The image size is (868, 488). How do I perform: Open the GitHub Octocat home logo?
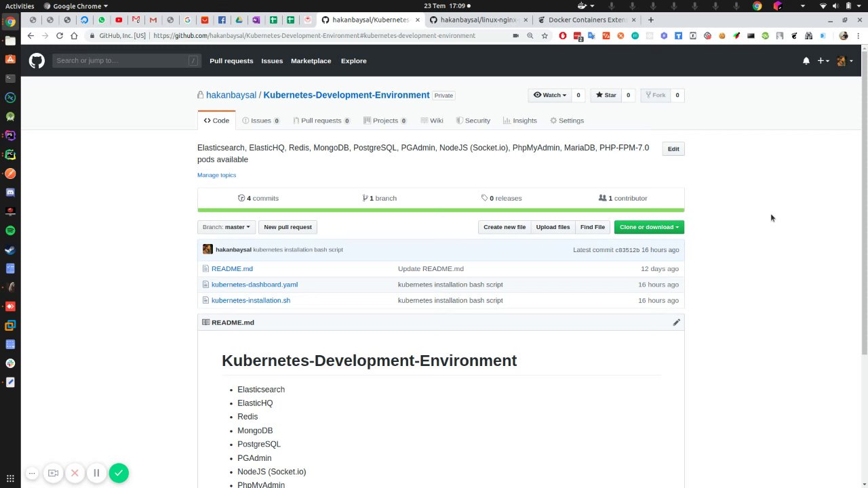[x=37, y=61]
